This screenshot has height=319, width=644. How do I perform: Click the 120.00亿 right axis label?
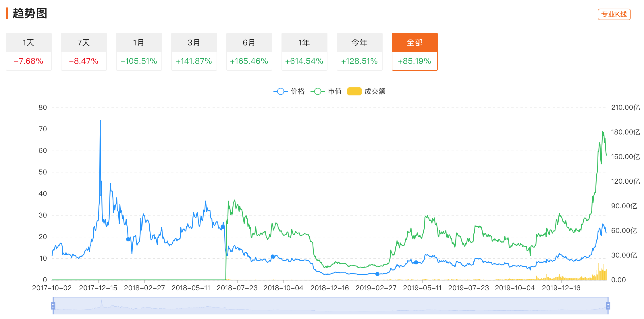(626, 181)
